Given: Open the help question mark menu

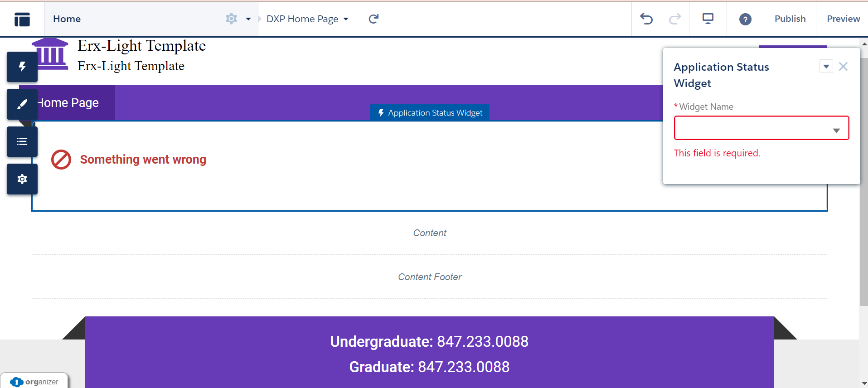Looking at the screenshot, I should tap(745, 19).
